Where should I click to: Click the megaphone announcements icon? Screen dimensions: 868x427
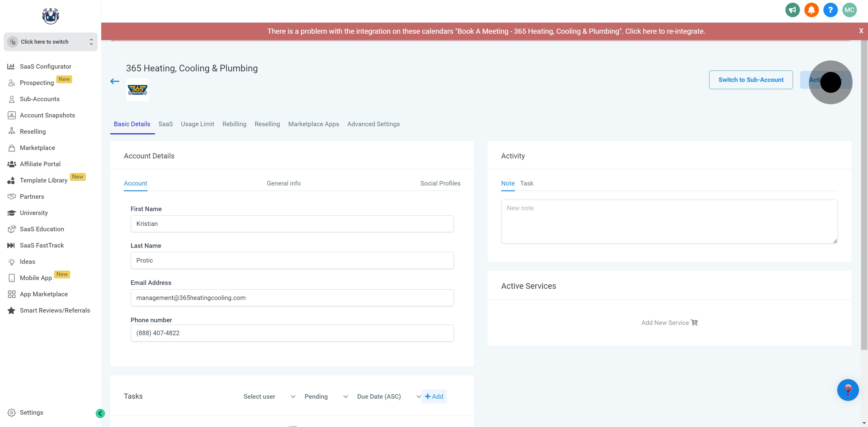coord(792,10)
